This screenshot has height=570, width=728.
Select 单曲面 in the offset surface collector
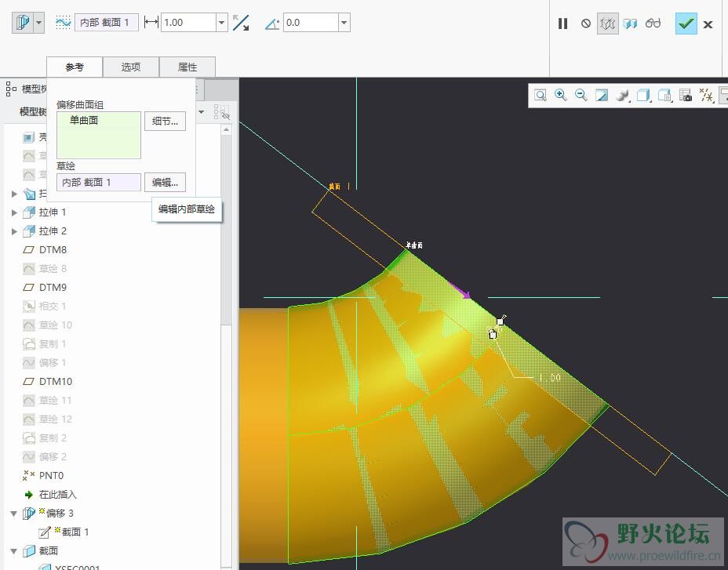tap(84, 120)
